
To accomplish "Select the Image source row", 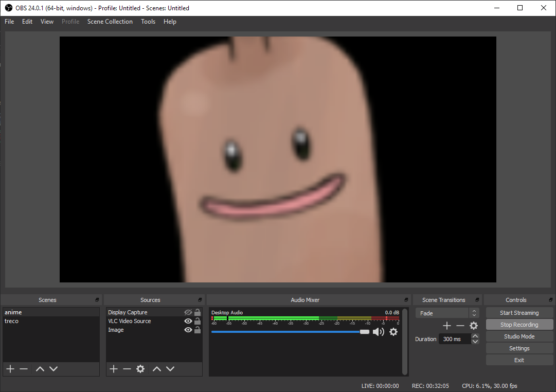I will click(x=154, y=330).
